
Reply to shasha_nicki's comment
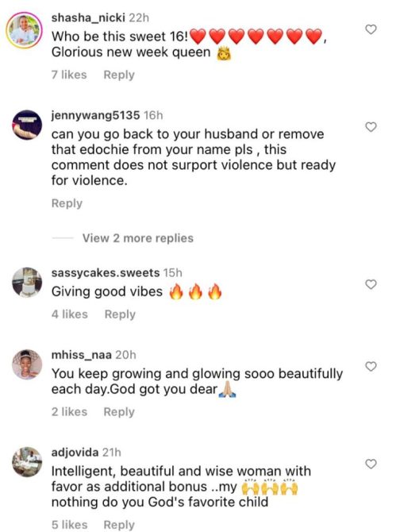click(x=119, y=75)
